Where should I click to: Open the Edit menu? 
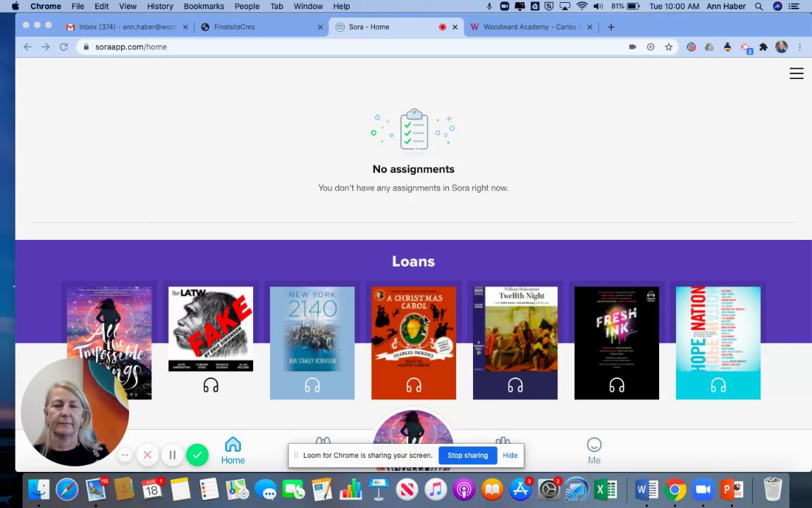coord(101,6)
